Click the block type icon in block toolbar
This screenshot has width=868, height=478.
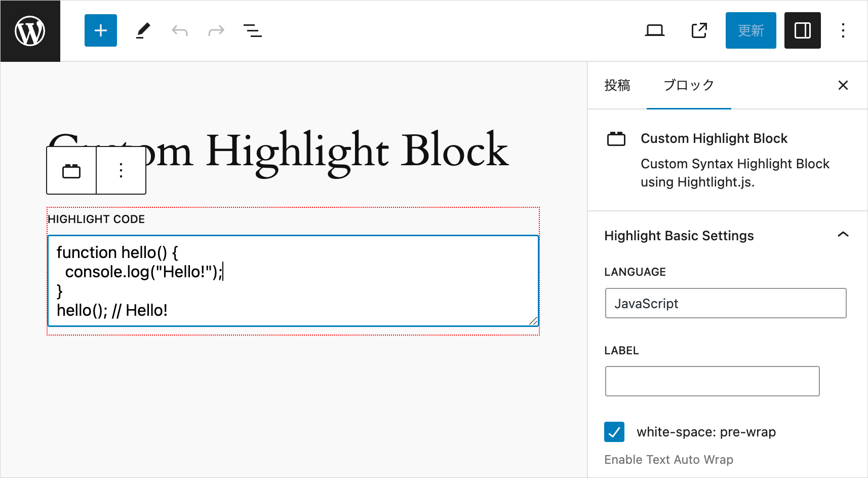pyautogui.click(x=71, y=171)
